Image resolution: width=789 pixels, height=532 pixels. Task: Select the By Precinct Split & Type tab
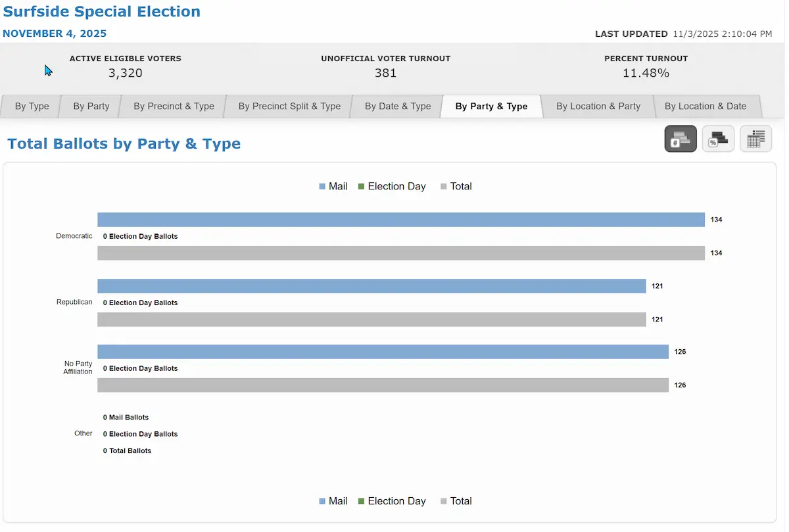pyautogui.click(x=289, y=107)
